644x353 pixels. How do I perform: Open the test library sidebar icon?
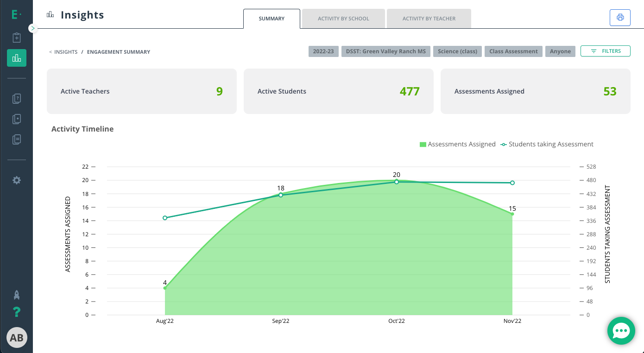17,119
